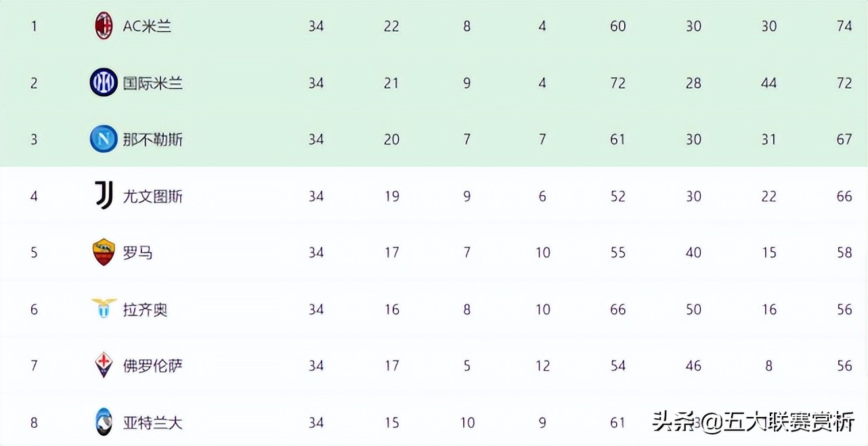Viewport: 868px width, 446px height.
Task: Open the 尤文图斯 team name
Action: tap(152, 196)
